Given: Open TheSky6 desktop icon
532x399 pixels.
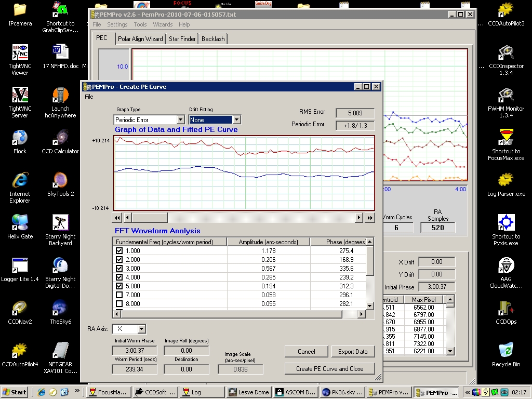Looking at the screenshot, I should tap(60, 312).
